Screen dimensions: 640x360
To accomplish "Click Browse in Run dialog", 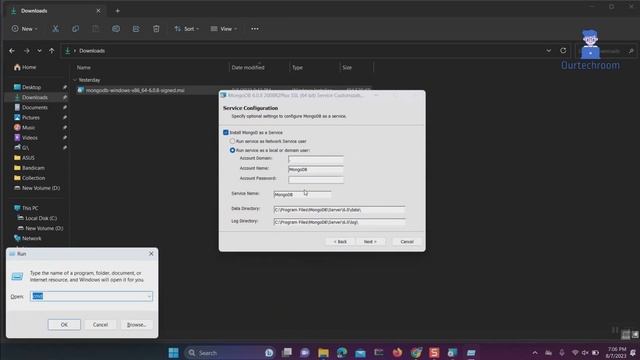I will pyautogui.click(x=136, y=325).
